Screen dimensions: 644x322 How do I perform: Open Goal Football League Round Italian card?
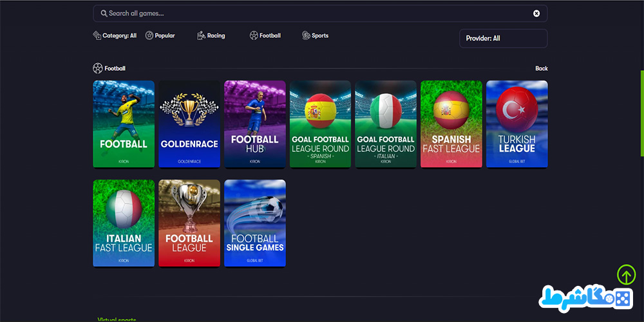[386, 124]
